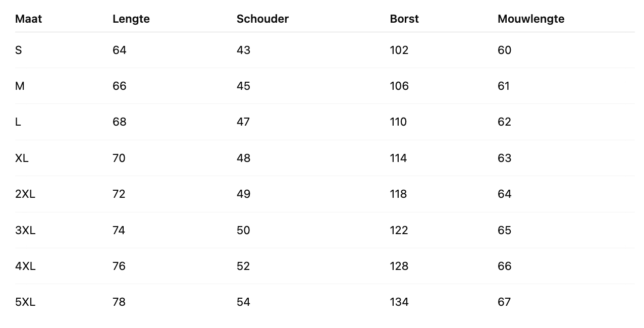Click Lengte value 68 in L row
The width and height of the screenshot is (644, 328).
click(119, 122)
